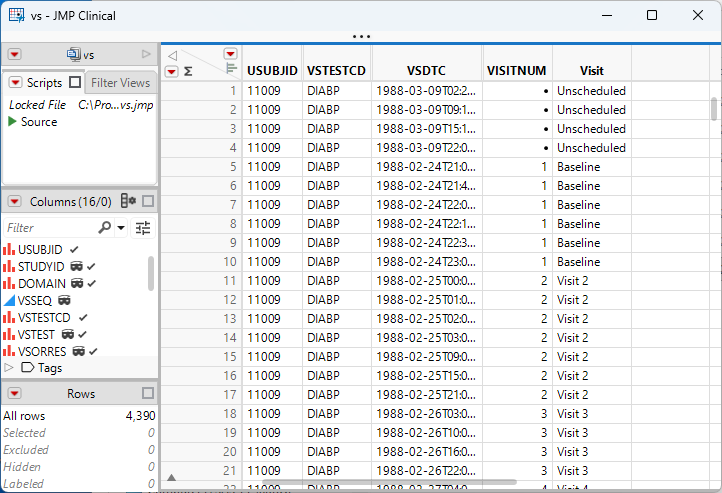
Task: Click the VSSEQ continuous modeling type icon
Action: [9, 300]
